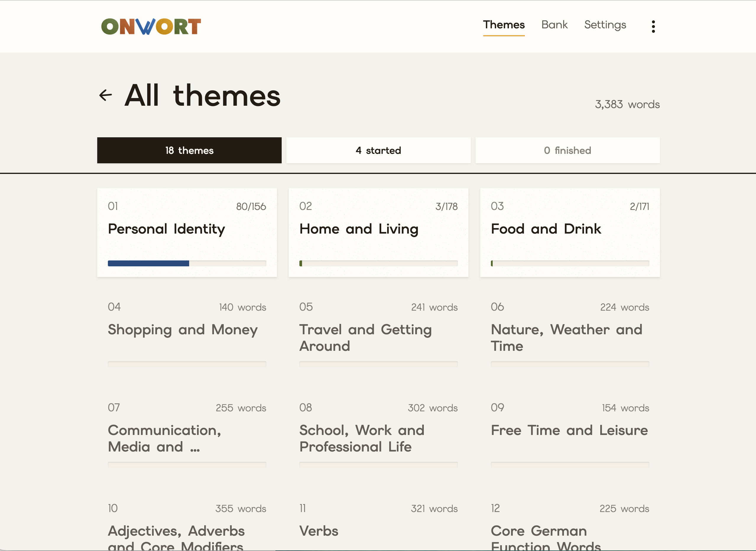
Task: Open Free Time and Leisure theme
Action: [570, 434]
